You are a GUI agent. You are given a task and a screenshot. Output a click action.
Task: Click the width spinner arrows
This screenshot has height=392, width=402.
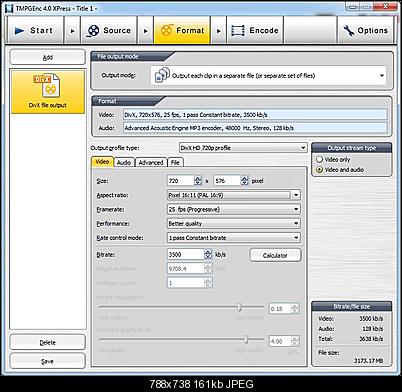(x=198, y=181)
